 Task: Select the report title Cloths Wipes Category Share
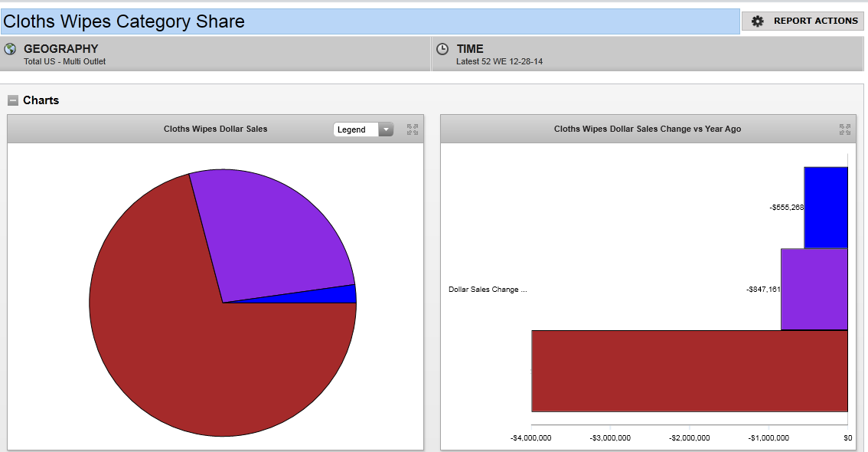click(124, 21)
